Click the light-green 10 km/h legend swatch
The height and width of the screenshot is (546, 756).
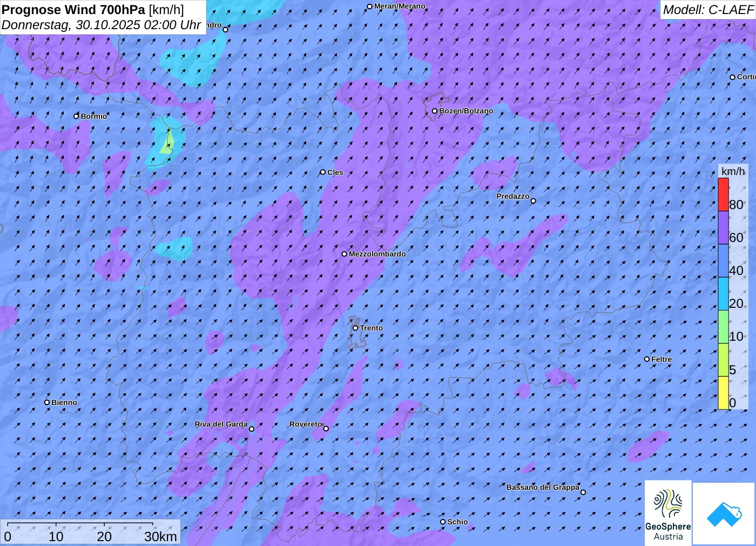pyautogui.click(x=723, y=327)
